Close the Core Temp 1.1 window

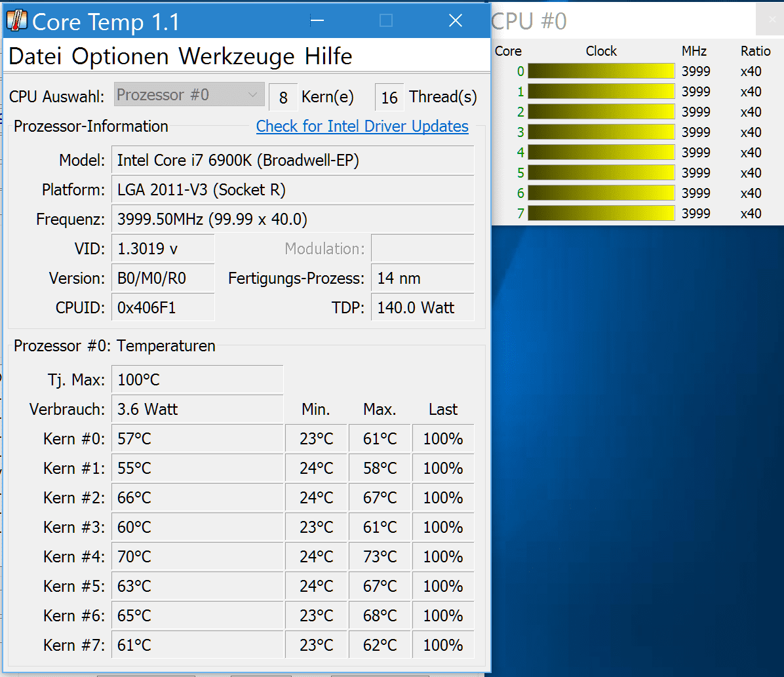click(456, 21)
